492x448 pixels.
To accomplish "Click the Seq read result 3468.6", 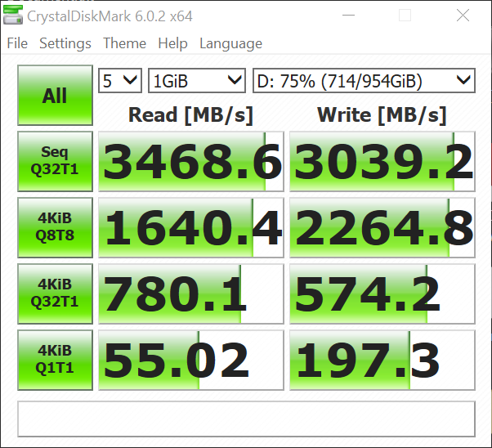I will pos(191,161).
